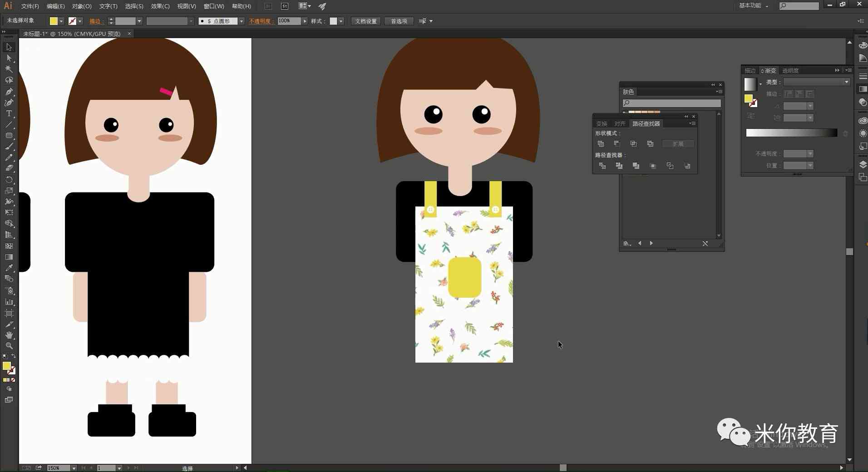Activate the Hand tool
The image size is (868, 472).
(x=9, y=335)
